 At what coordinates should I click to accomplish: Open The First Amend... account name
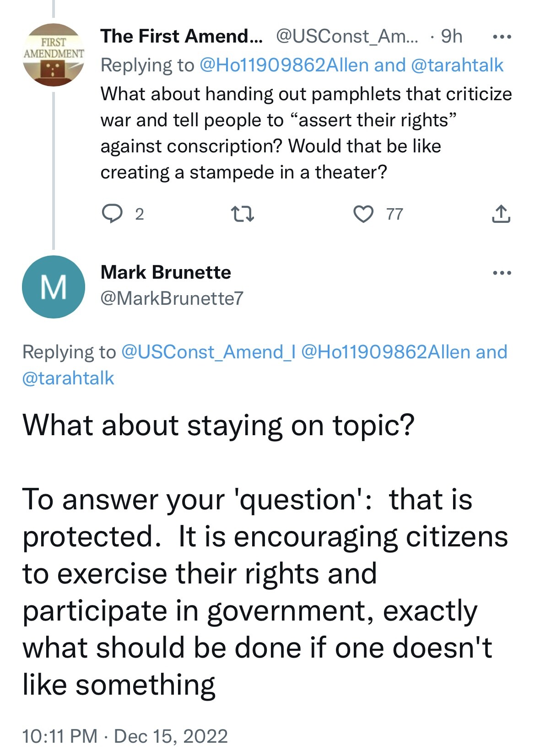181,36
